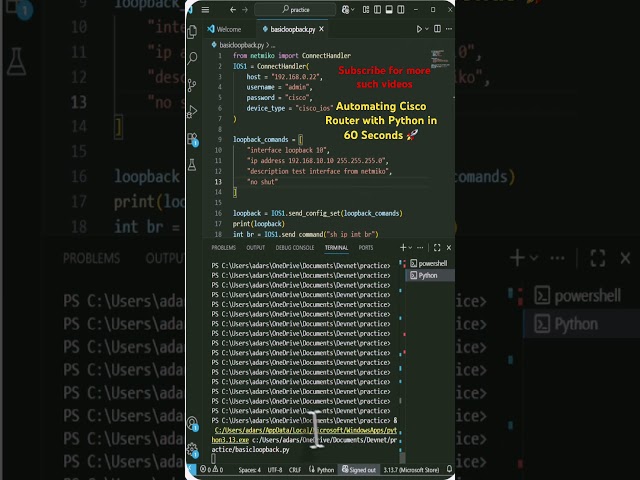This screenshot has height=480, width=640.
Task: Expand the Copilot dropdown arrow
Action: click(x=353, y=10)
